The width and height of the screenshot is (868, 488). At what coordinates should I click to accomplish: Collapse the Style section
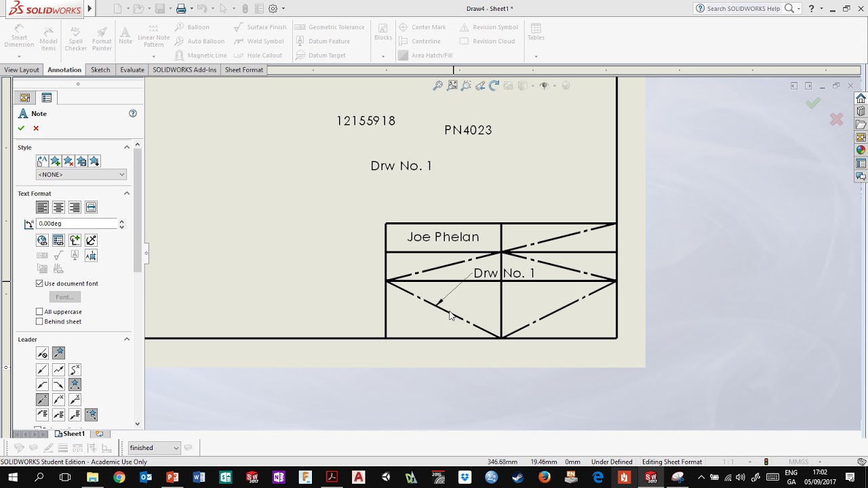tap(127, 147)
